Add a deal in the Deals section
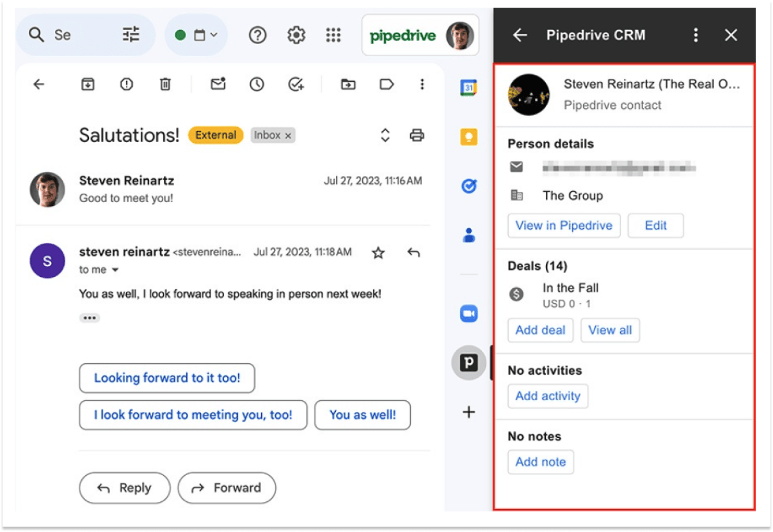Screen dimensions: 773x532 (x=540, y=330)
